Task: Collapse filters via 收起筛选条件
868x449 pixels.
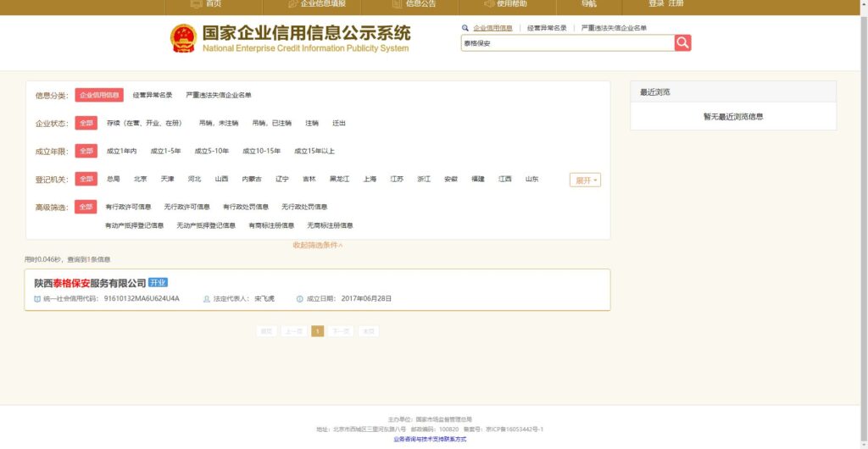Action: point(318,245)
